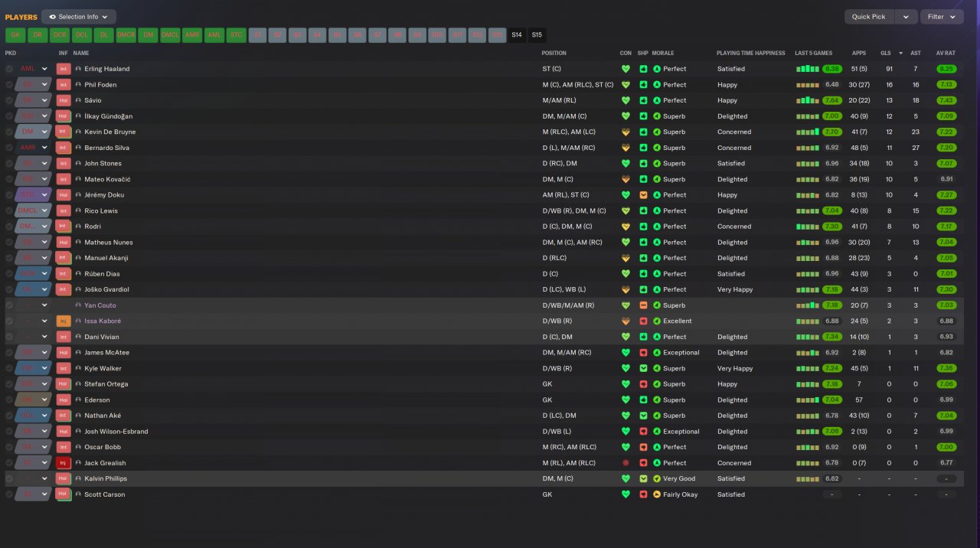The width and height of the screenshot is (980, 548).
Task: Click Stefan Ortega's "Happy" playing time text
Action: tap(727, 384)
